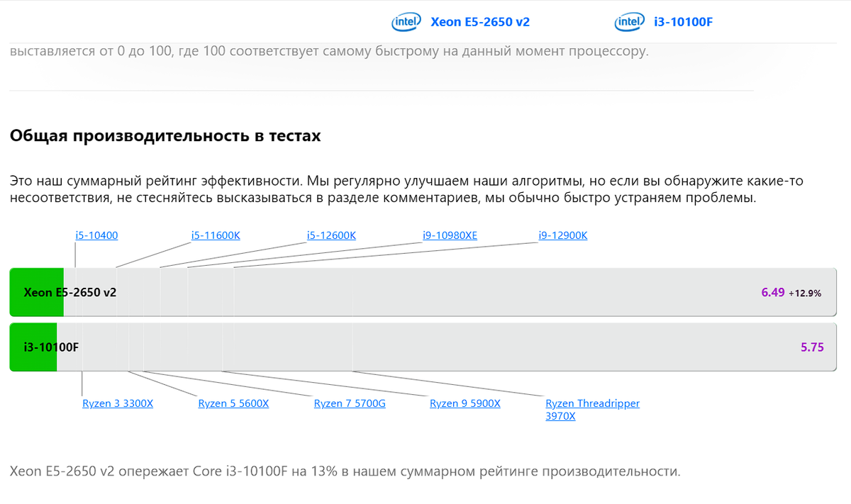The width and height of the screenshot is (851, 504).
Task: Open the Ryzen 3 3300X link
Action: coord(118,403)
